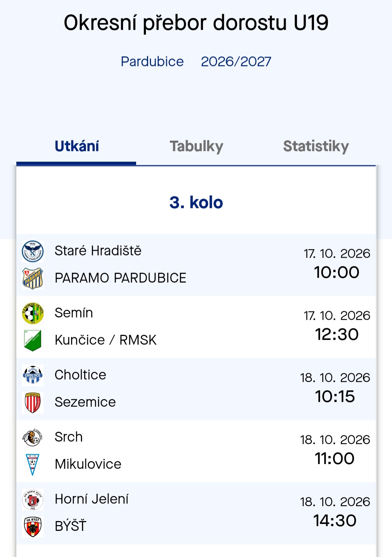
Task: Select the Semín club logo
Action: coord(33,313)
